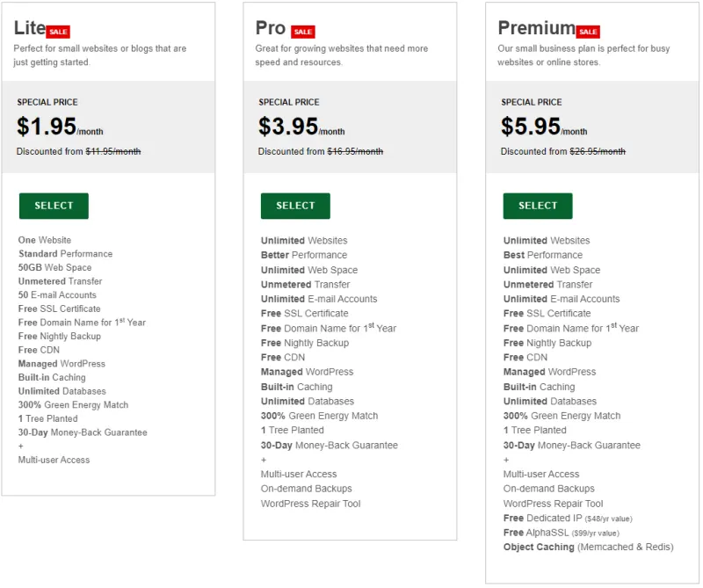Click the SALE badge beside the Pro heading
The width and height of the screenshot is (703, 588).
pos(302,31)
